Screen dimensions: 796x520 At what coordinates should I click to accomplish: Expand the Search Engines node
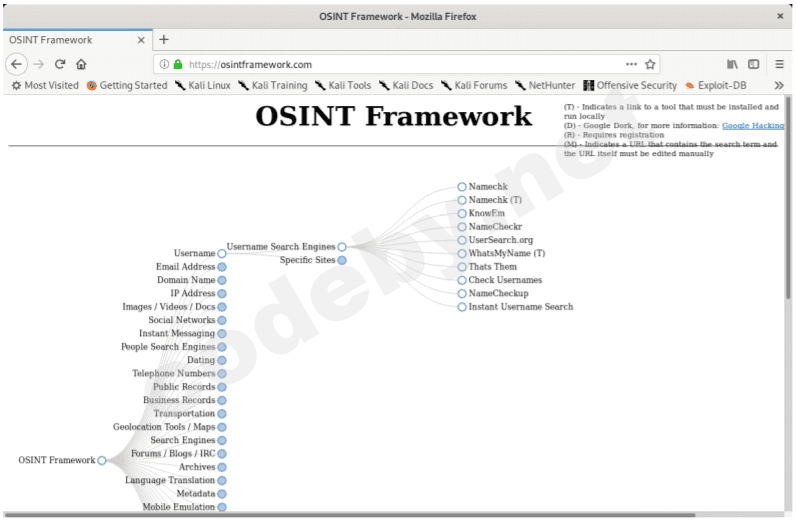pos(222,441)
